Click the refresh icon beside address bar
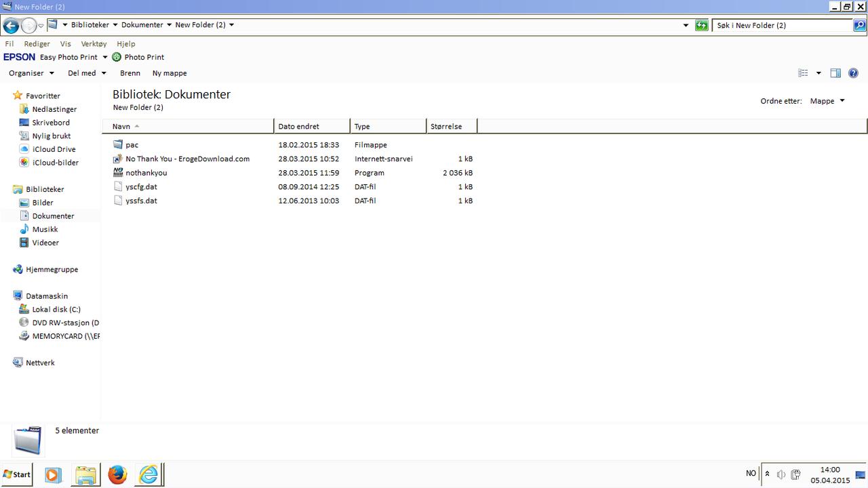 [702, 26]
